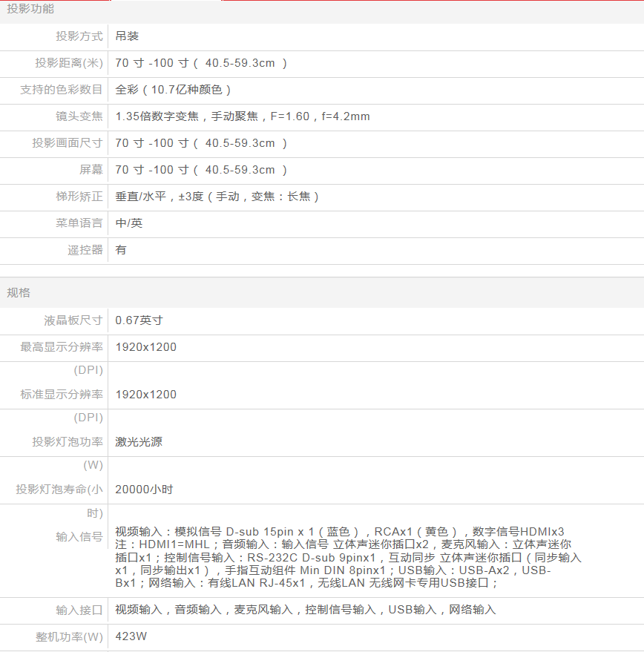This screenshot has height=652, width=644.
Task: Click the 吊装 value
Action: 127,36
